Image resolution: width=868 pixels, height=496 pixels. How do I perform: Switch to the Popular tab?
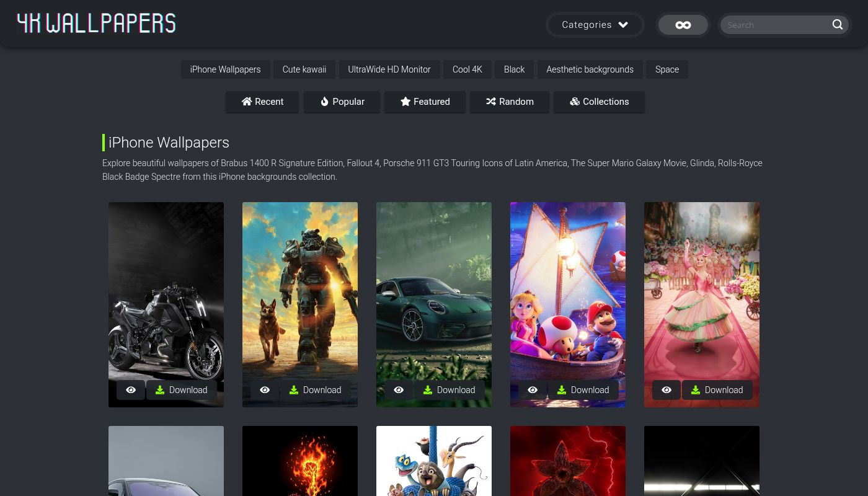pos(342,102)
